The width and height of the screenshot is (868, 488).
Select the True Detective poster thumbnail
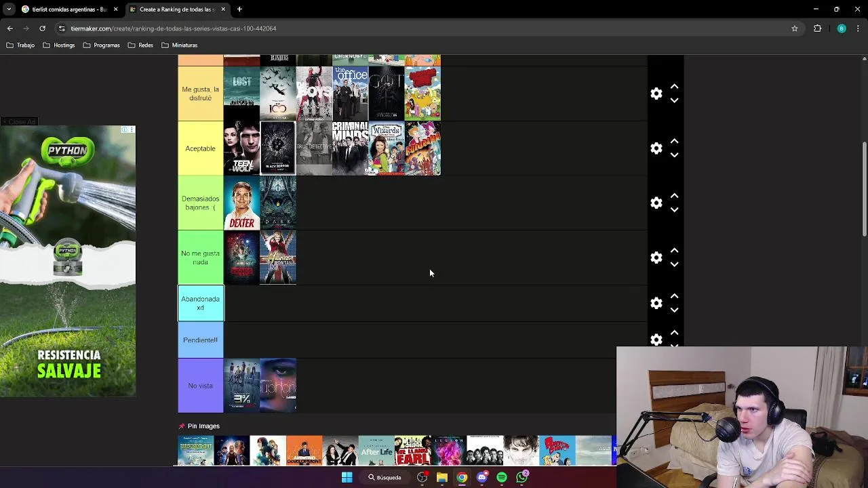[x=314, y=148]
